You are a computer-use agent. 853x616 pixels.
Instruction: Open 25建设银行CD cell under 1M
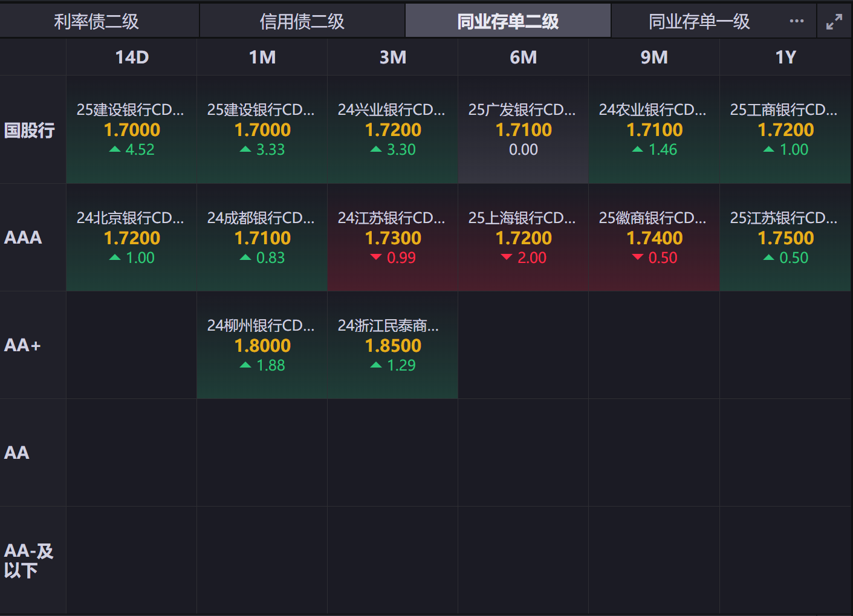pyautogui.click(x=262, y=129)
